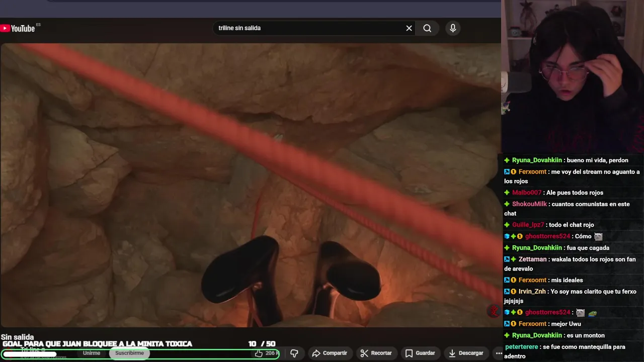Open the YouTube home logo
The image size is (644, 362).
pos(18,28)
